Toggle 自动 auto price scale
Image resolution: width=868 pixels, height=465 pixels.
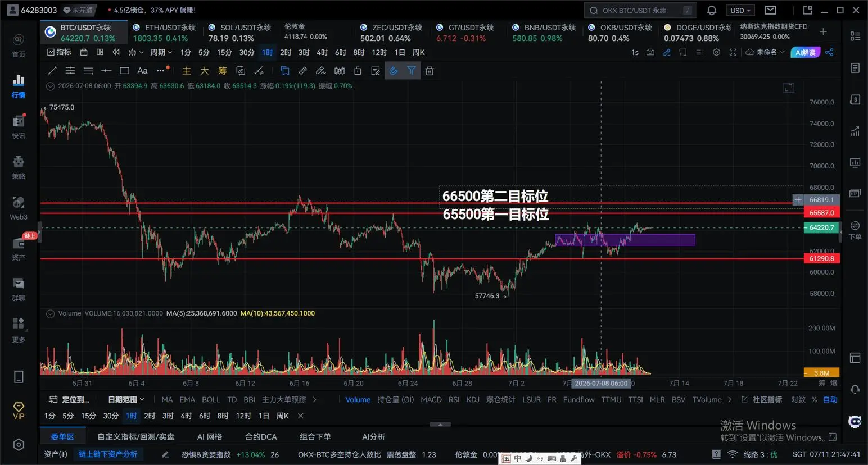click(x=830, y=400)
